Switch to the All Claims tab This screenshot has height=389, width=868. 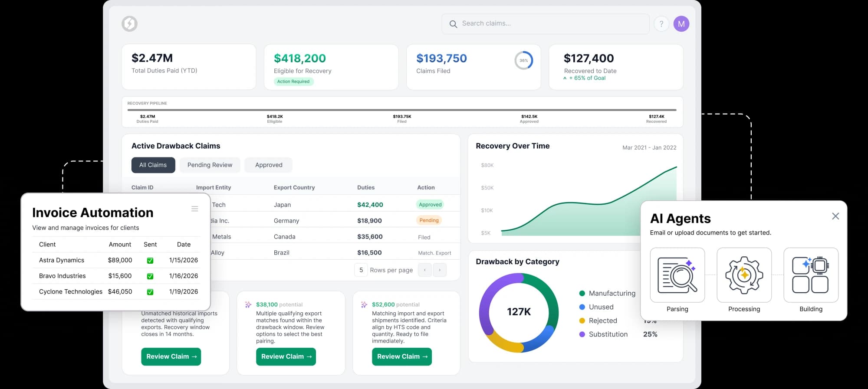pyautogui.click(x=153, y=165)
